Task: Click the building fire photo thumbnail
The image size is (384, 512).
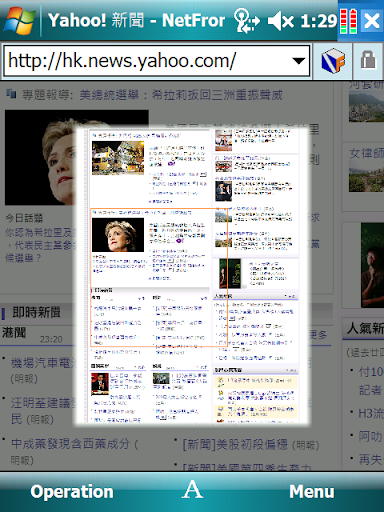Action: coord(118,158)
